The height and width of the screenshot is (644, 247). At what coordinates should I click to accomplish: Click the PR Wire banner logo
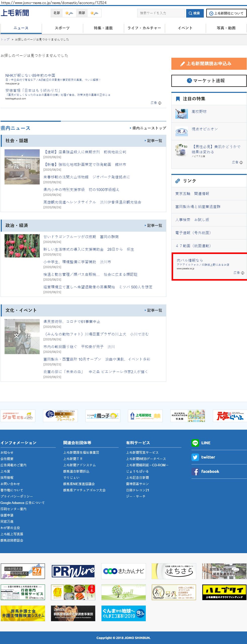tap(73, 571)
